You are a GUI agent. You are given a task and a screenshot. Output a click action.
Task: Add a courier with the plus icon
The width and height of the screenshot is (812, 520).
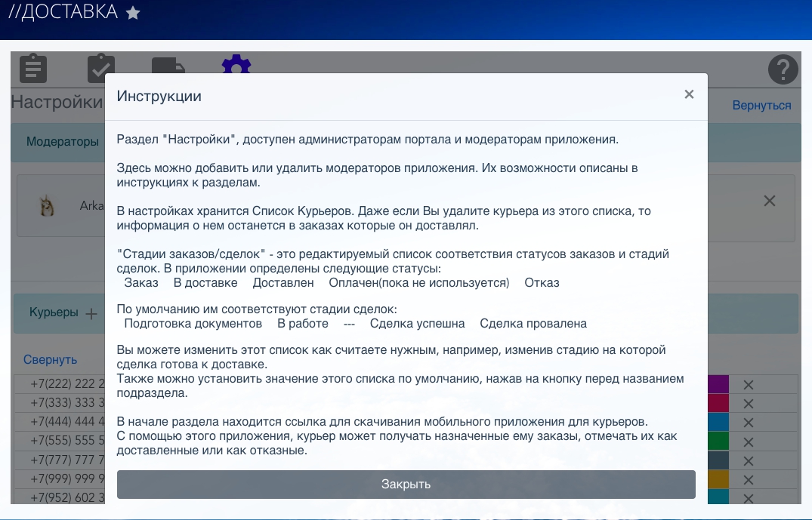(x=91, y=313)
